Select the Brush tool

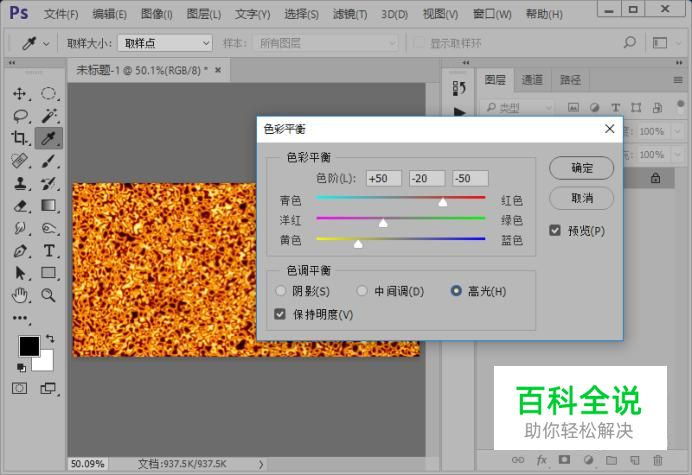point(49,161)
